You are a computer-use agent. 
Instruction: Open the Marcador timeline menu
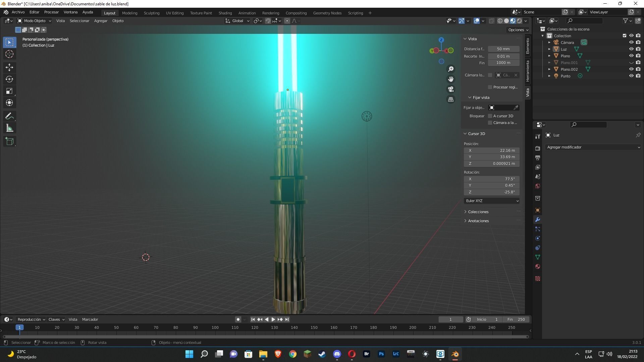(x=90, y=319)
